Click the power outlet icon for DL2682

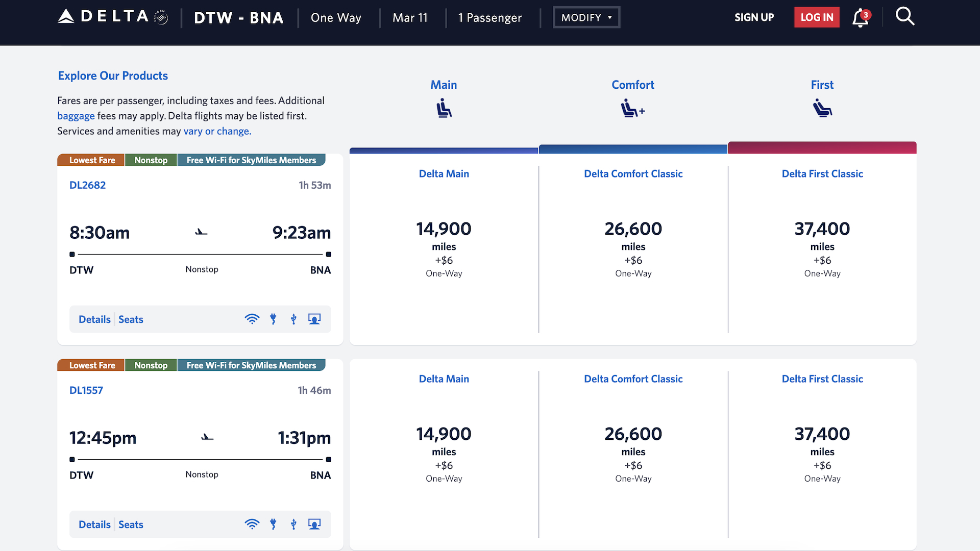pyautogui.click(x=274, y=319)
